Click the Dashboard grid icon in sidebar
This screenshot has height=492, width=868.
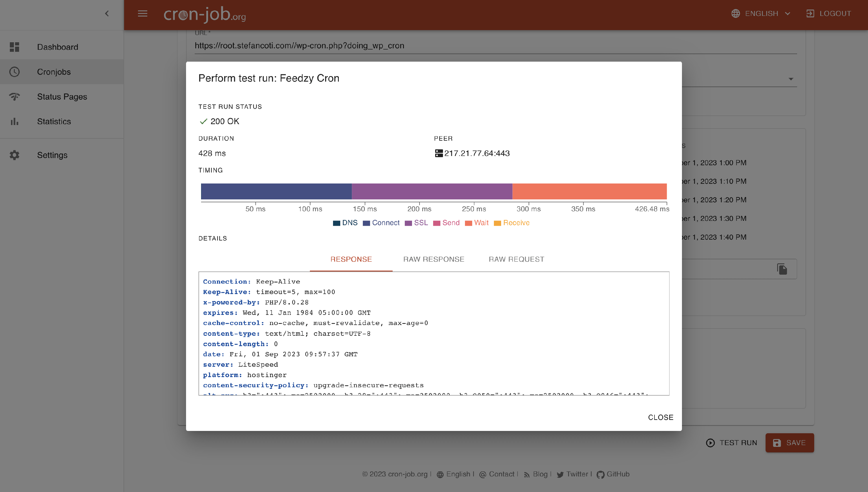[x=14, y=47]
